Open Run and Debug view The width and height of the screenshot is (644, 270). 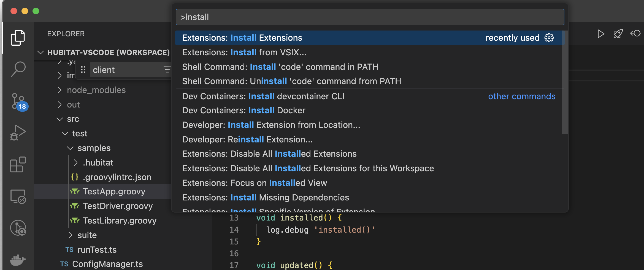click(x=18, y=133)
